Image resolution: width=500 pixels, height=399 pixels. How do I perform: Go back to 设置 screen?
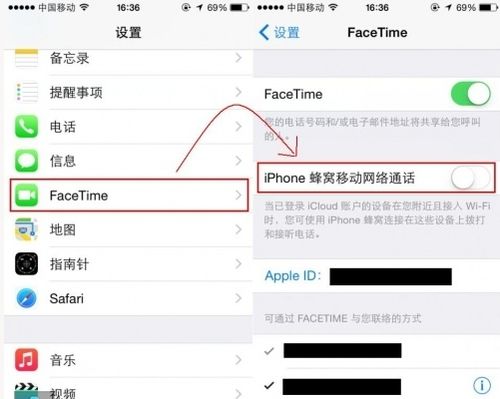tap(279, 33)
